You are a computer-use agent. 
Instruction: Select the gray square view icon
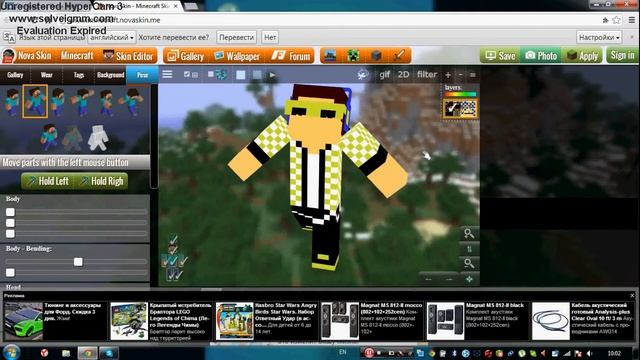coord(257,75)
